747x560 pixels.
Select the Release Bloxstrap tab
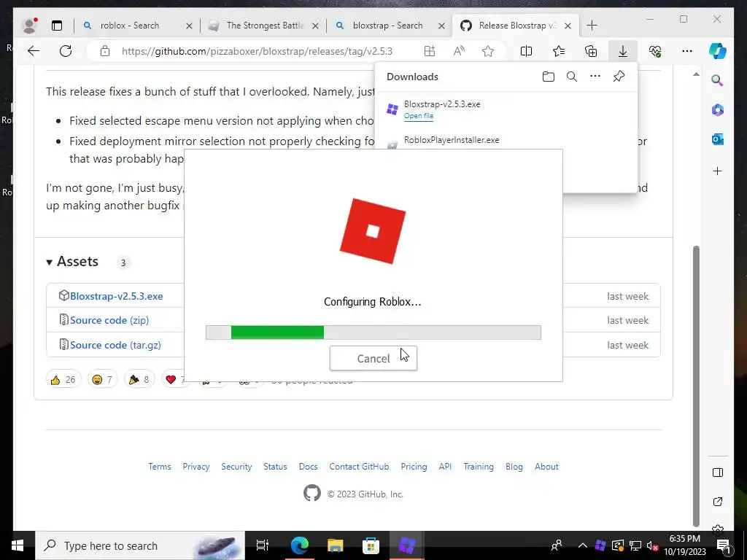517,26
